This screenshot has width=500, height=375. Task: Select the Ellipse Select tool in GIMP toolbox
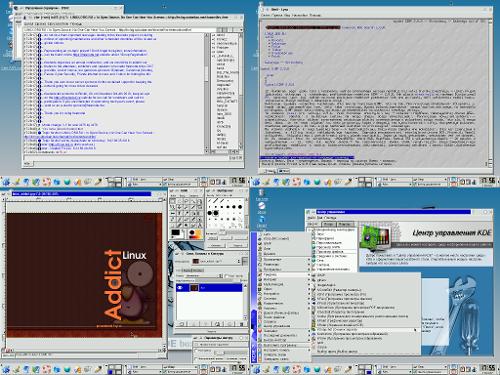tap(179, 201)
